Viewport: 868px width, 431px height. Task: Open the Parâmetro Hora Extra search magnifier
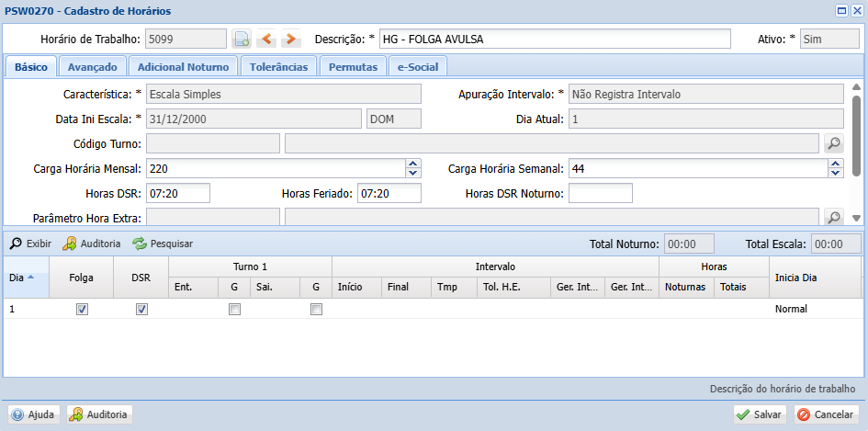click(x=834, y=217)
